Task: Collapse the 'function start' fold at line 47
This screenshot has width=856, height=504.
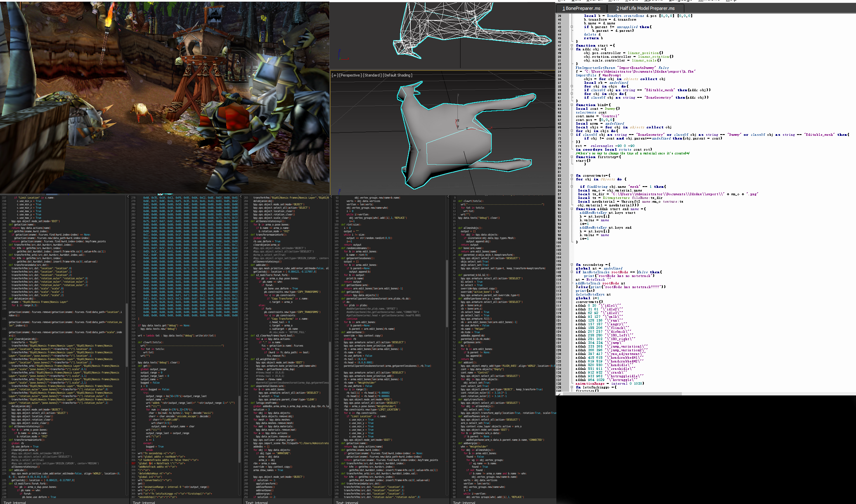Action: tap(572, 45)
